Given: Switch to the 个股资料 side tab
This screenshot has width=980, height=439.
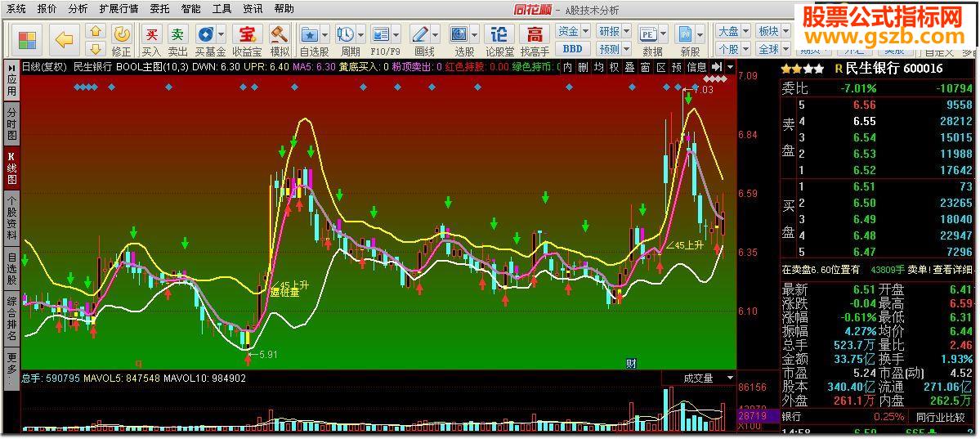Looking at the screenshot, I should pyautogui.click(x=12, y=217).
